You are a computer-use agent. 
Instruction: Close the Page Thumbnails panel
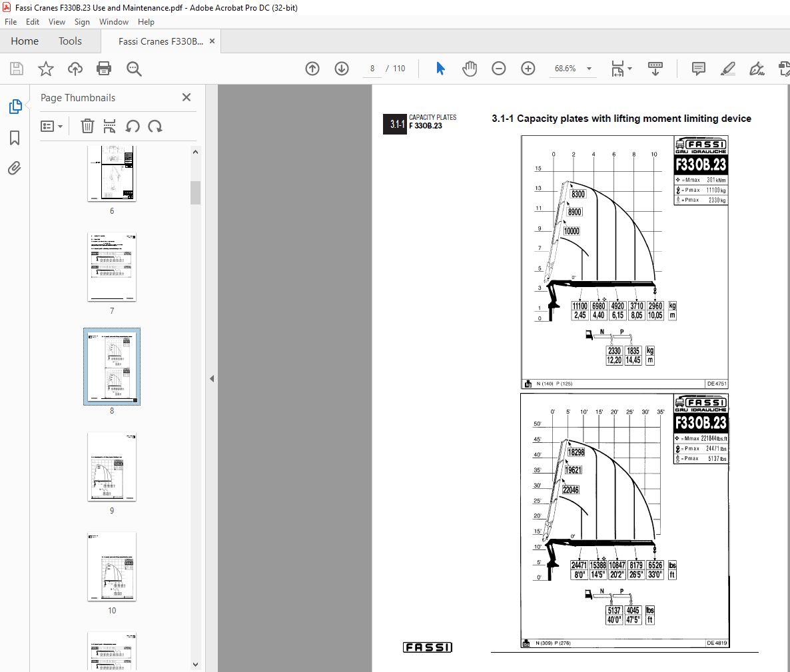click(x=187, y=97)
